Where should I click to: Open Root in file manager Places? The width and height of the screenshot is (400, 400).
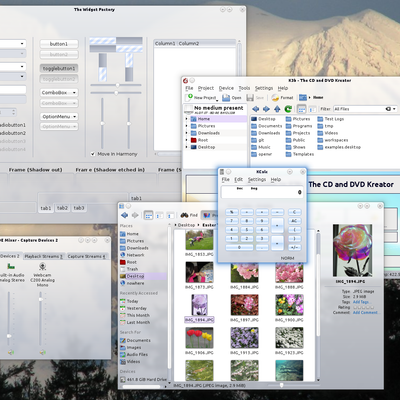pyautogui.click(x=129, y=262)
